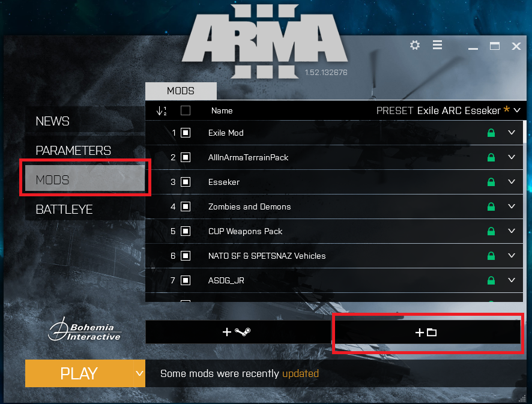Open the BATTLEYE section
532x404 pixels.
tap(64, 210)
